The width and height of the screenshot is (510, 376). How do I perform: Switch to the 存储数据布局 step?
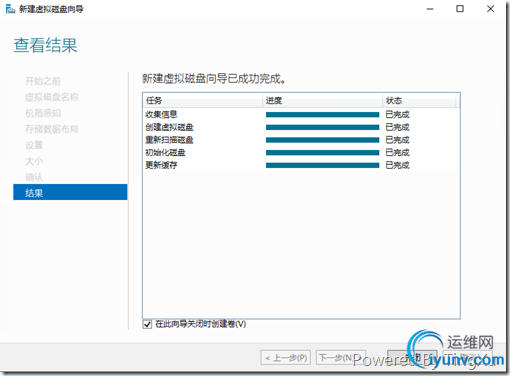tap(52, 129)
